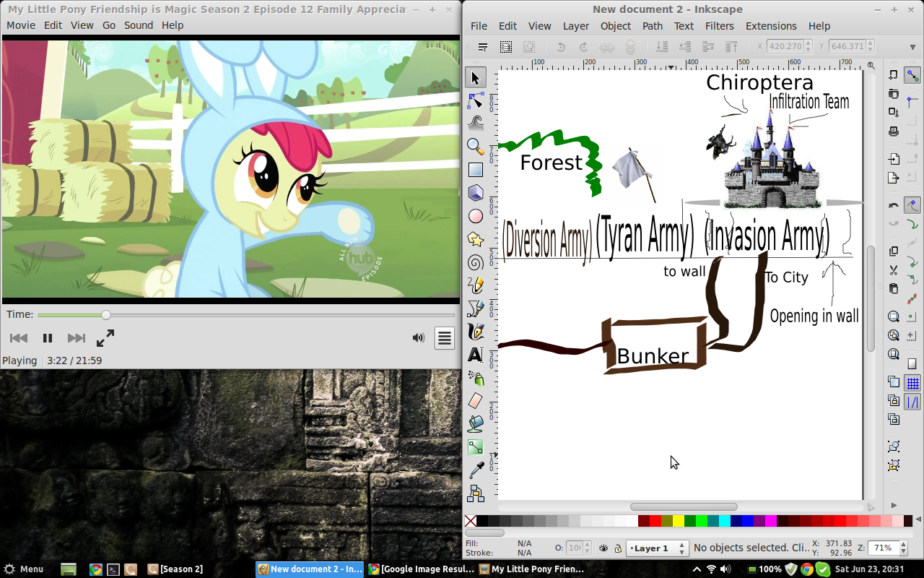This screenshot has width=924, height=578.
Task: Skip to next chapter in player
Action: pyautogui.click(x=77, y=338)
